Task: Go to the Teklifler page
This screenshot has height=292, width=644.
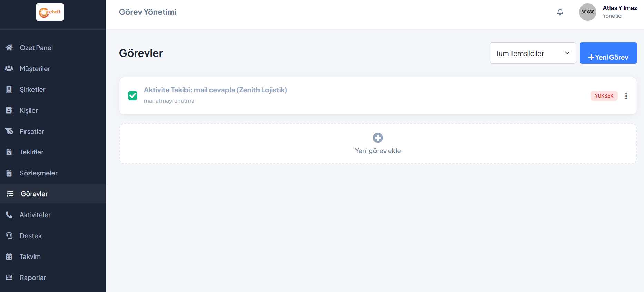Action: click(31, 152)
